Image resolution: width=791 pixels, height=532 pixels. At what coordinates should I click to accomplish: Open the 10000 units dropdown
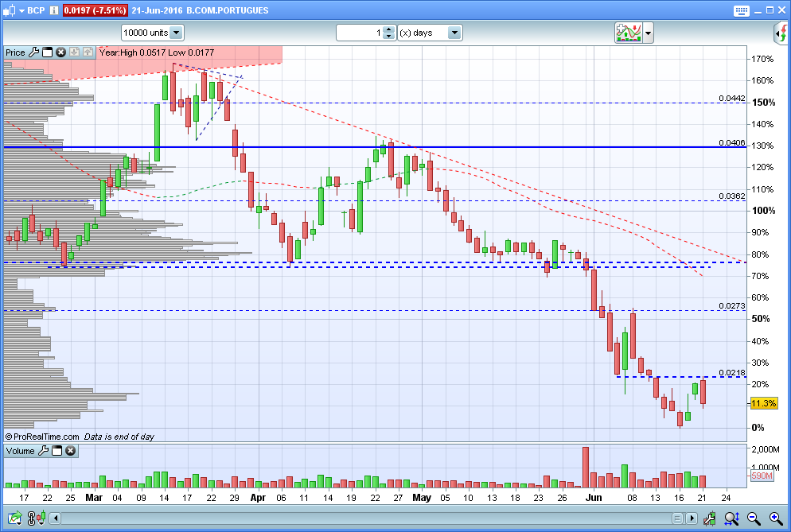coord(152,33)
